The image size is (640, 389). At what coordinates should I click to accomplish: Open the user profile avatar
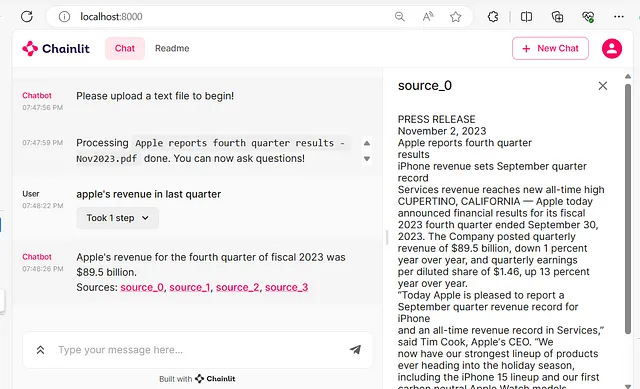pyautogui.click(x=612, y=49)
